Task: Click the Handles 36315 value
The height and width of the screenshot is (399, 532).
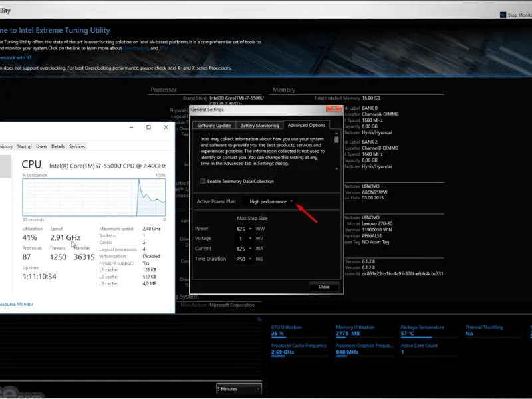Action: pyautogui.click(x=84, y=257)
